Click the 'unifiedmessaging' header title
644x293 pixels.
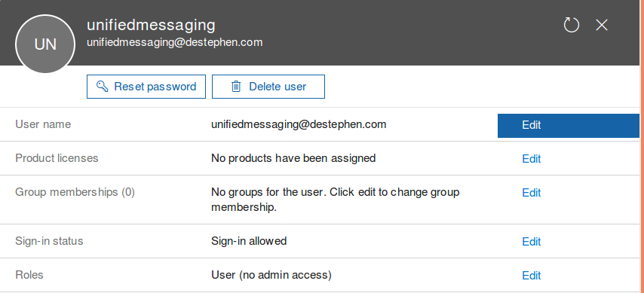[151, 25]
